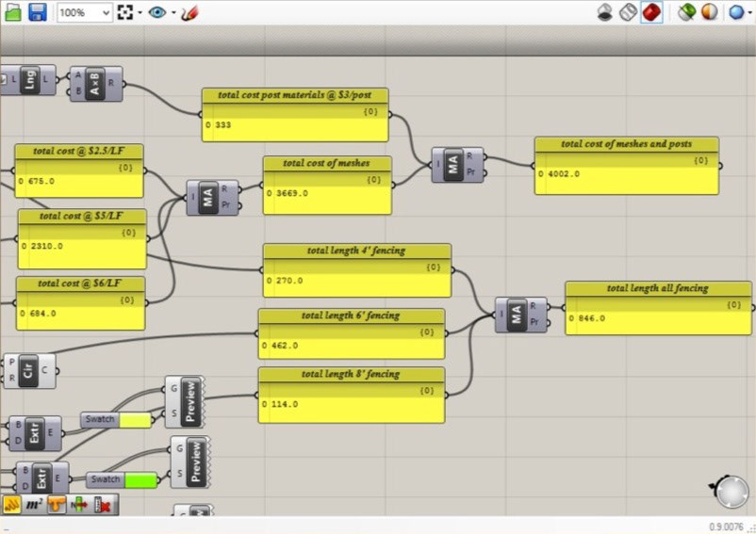Click the 4002.0 value in meshes and posts panel
Viewport: 756px width, 534px height.
pos(564,174)
